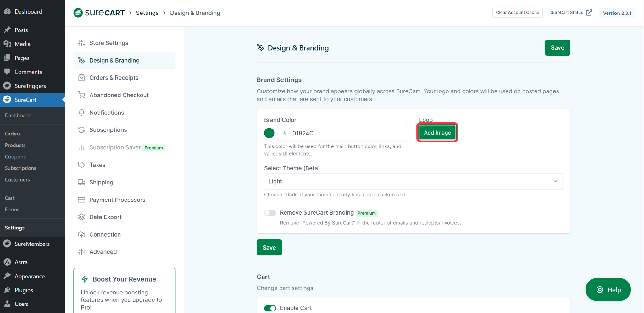Click the Add Image logo button
The height and width of the screenshot is (313, 644).
pos(437,133)
